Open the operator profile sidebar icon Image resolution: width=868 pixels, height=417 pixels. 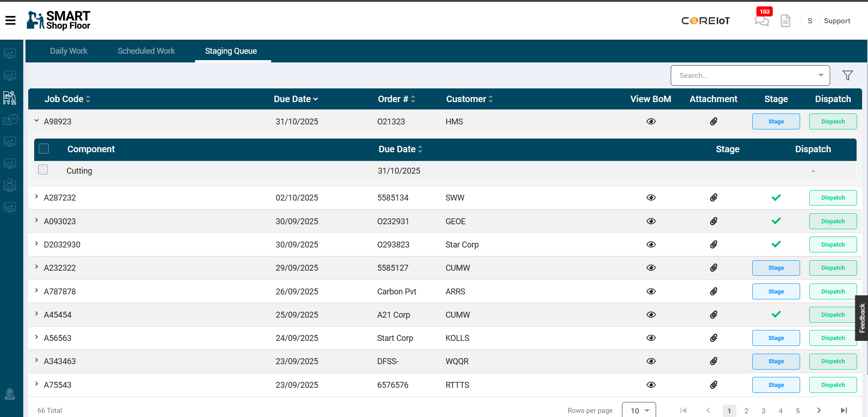pos(10,185)
